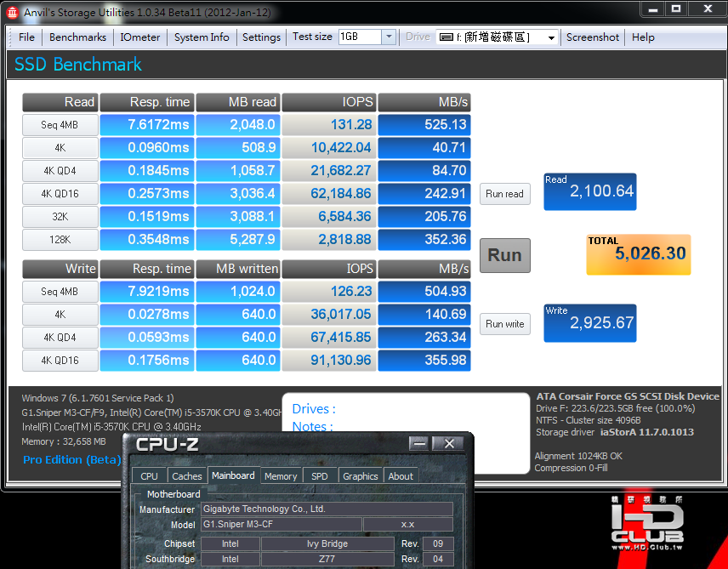Click the Read score 2,100.64 box
The height and width of the screenshot is (569, 728).
click(590, 191)
